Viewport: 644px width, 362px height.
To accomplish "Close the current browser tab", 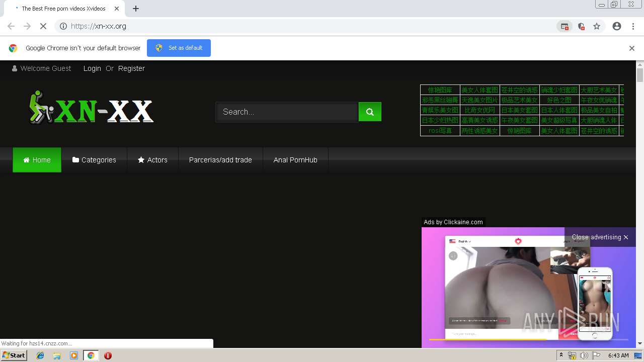I will point(117,9).
